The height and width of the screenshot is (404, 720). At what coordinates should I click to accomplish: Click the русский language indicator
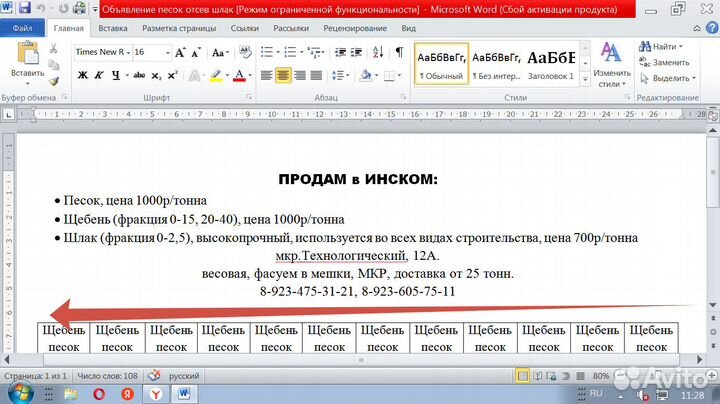point(184,376)
